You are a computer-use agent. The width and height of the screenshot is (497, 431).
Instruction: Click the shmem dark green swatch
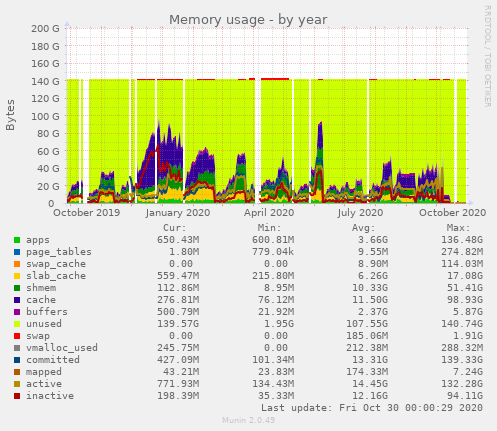(17, 288)
